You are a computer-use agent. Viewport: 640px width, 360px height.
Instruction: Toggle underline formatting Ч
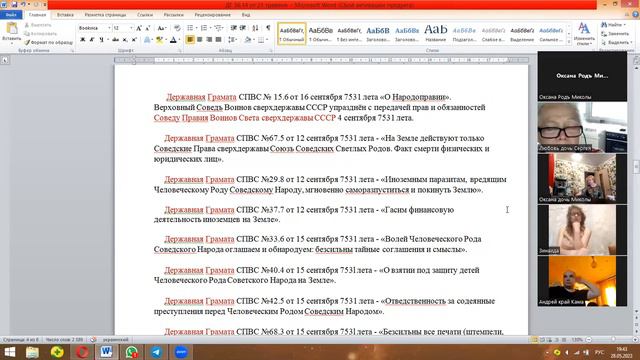101,40
